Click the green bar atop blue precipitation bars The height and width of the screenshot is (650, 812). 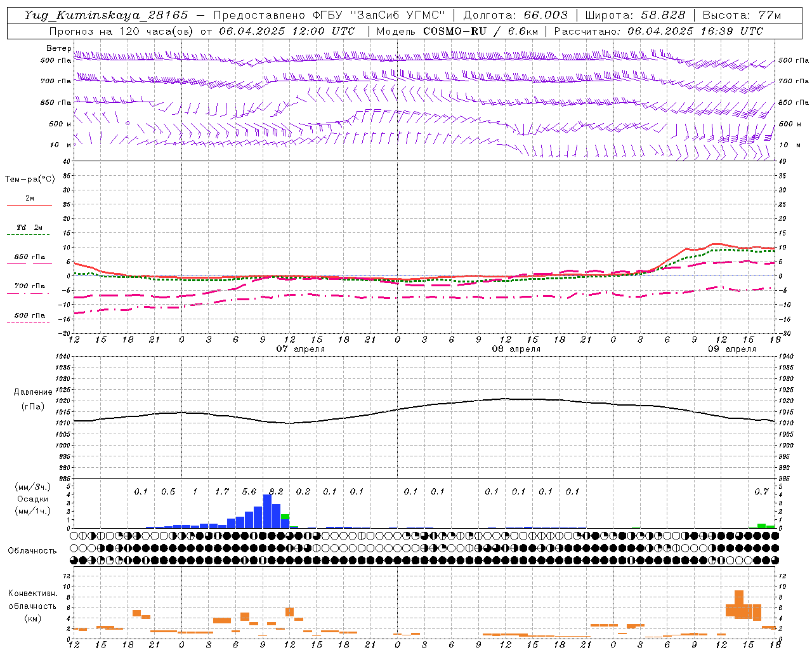(285, 517)
